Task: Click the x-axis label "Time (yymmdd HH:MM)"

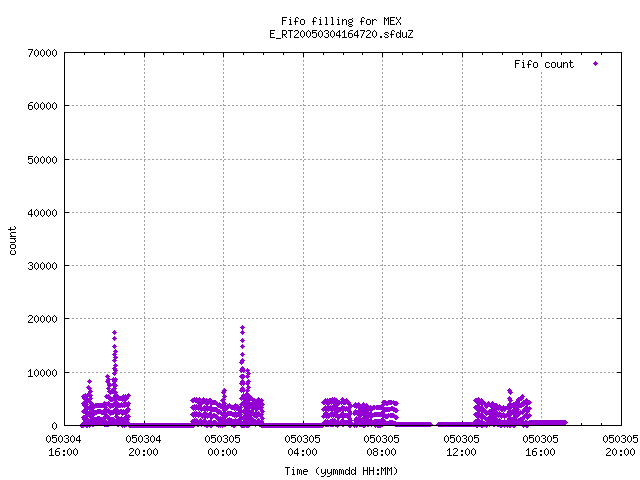Action: click(341, 471)
